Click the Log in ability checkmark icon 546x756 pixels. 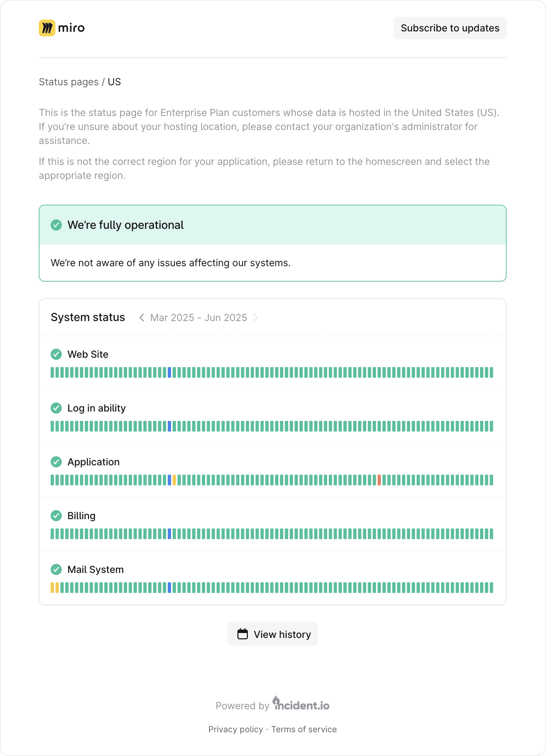[56, 408]
